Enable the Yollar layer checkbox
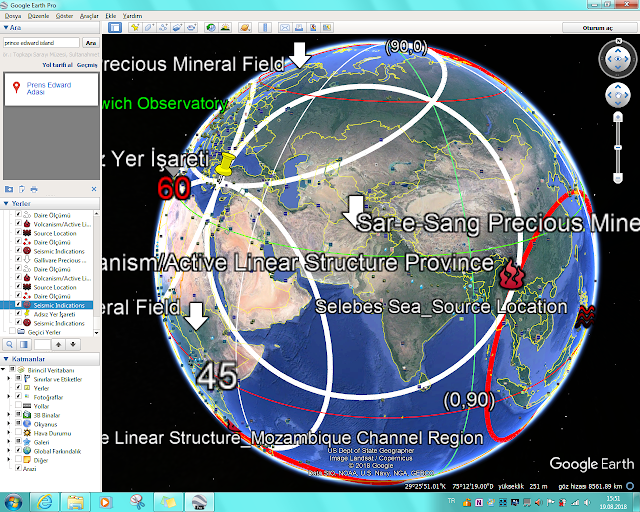The image size is (640, 512). (x=18, y=405)
